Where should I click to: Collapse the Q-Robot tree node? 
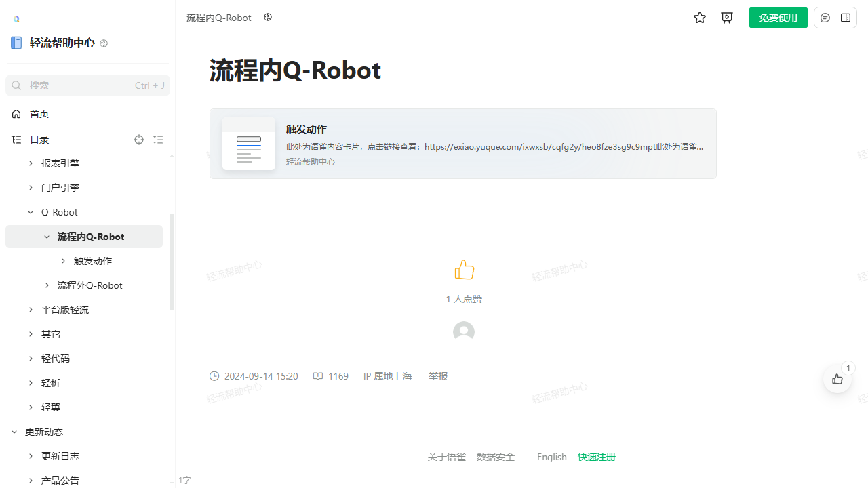tap(31, 212)
